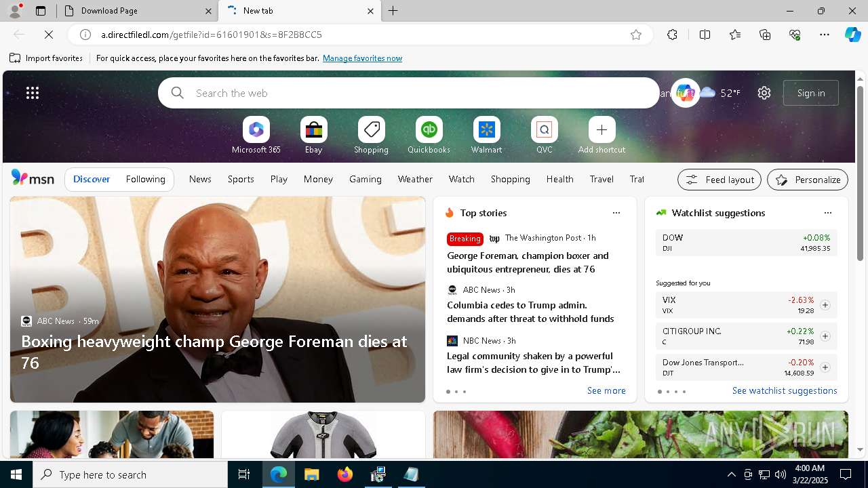The image size is (868, 488).
Task: Open the Extensions puzzle icon
Action: coord(672,35)
